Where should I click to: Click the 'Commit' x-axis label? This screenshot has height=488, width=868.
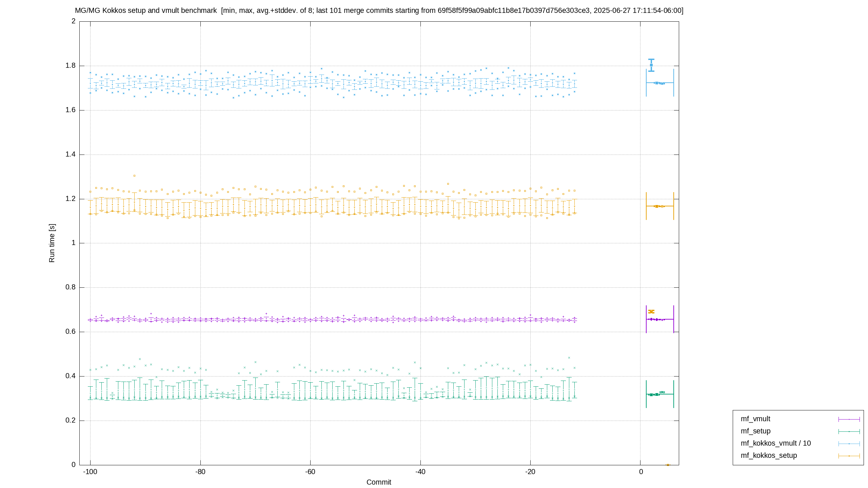[x=379, y=482]
